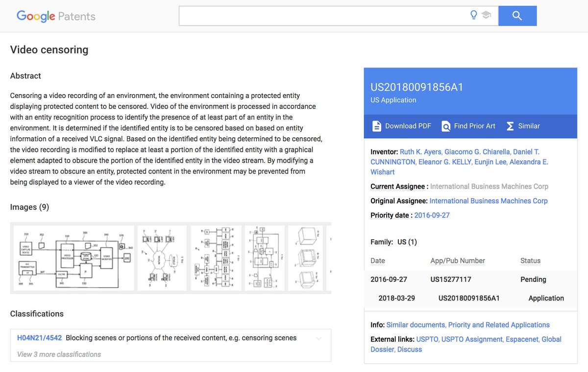
Task: Click the Current Assignee grey company name
Action: coord(489,186)
